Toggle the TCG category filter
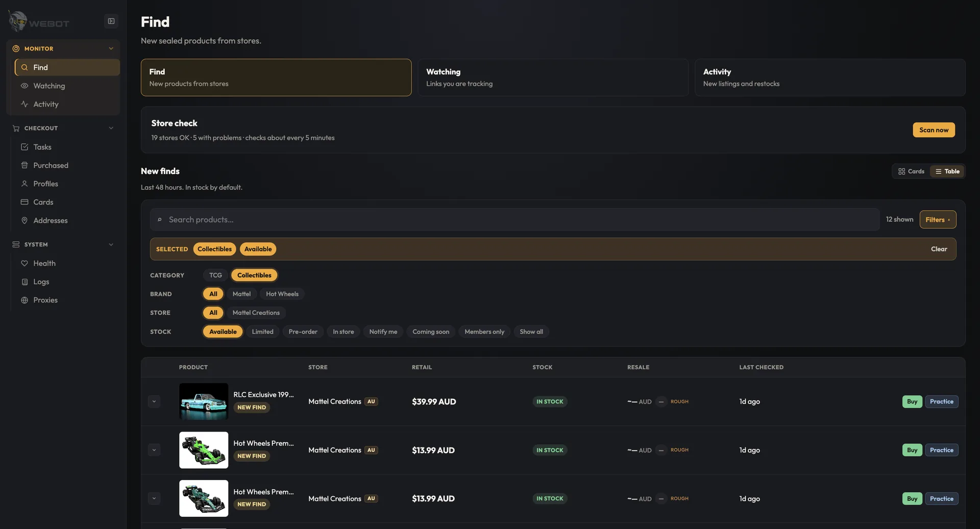The height and width of the screenshot is (529, 980). tap(215, 275)
